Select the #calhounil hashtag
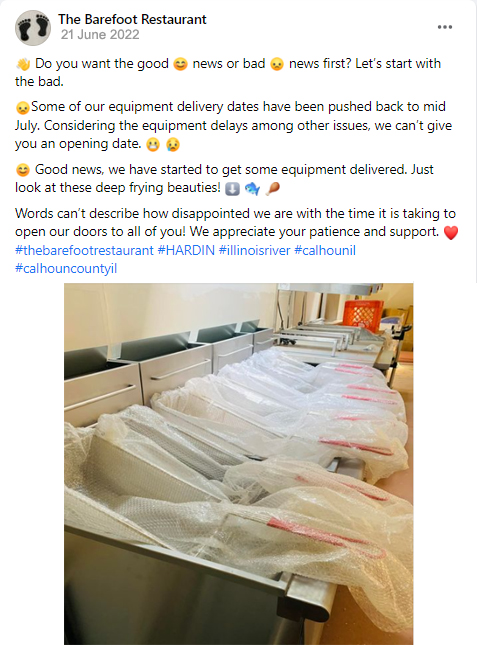This screenshot has width=477, height=647. click(x=325, y=250)
